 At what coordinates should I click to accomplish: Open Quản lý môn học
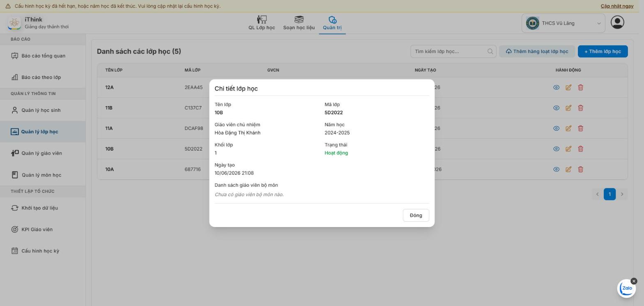point(43,175)
